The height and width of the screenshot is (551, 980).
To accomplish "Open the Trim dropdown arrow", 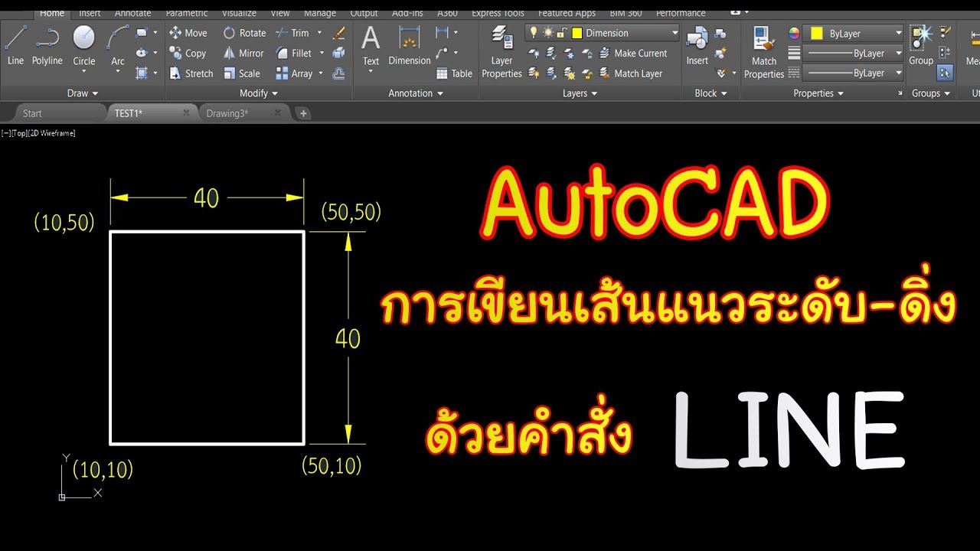I will [x=320, y=33].
